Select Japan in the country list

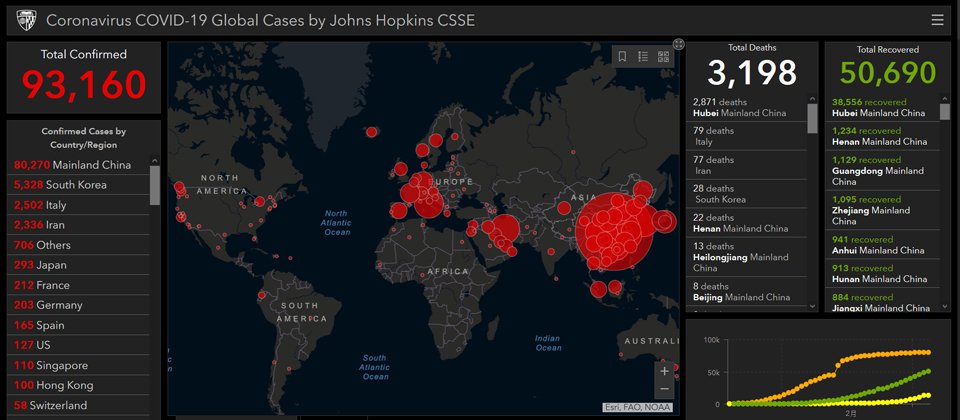coord(78,265)
